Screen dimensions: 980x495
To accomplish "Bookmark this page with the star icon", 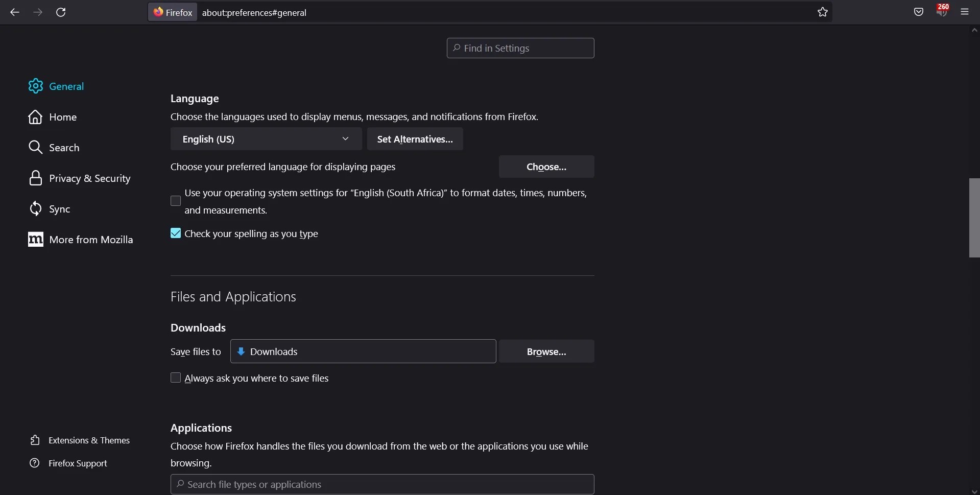I will tap(822, 12).
